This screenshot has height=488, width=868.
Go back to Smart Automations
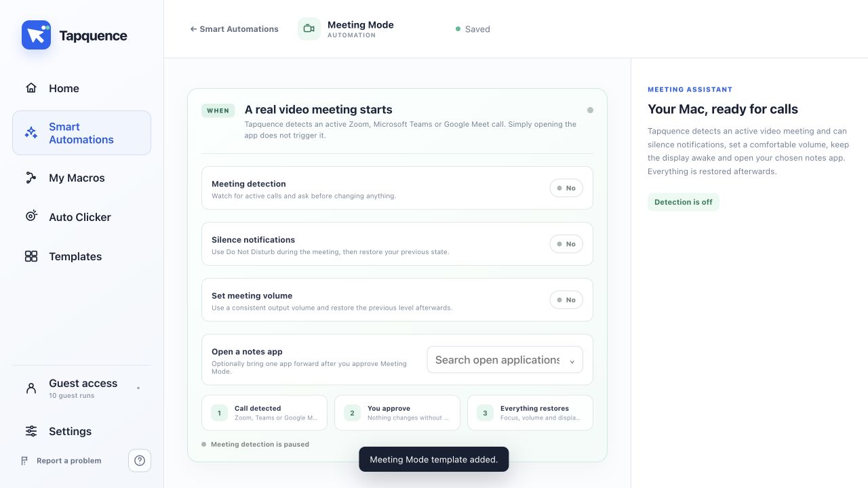pos(234,29)
